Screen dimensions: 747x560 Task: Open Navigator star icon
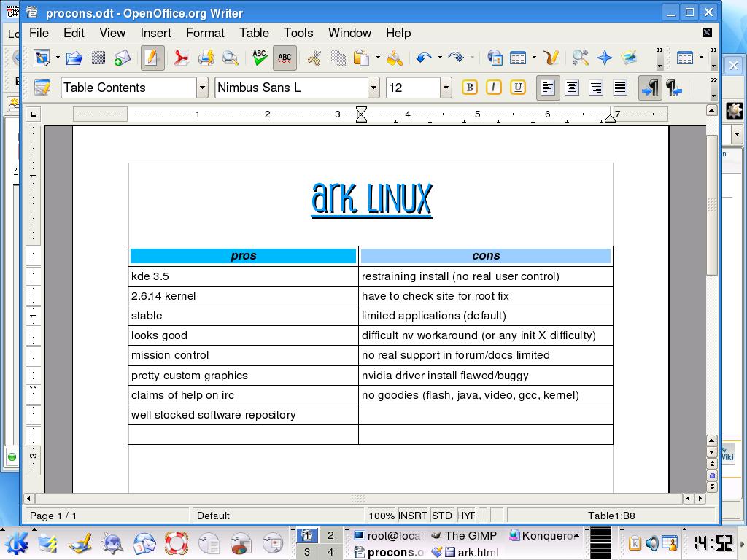point(605,58)
